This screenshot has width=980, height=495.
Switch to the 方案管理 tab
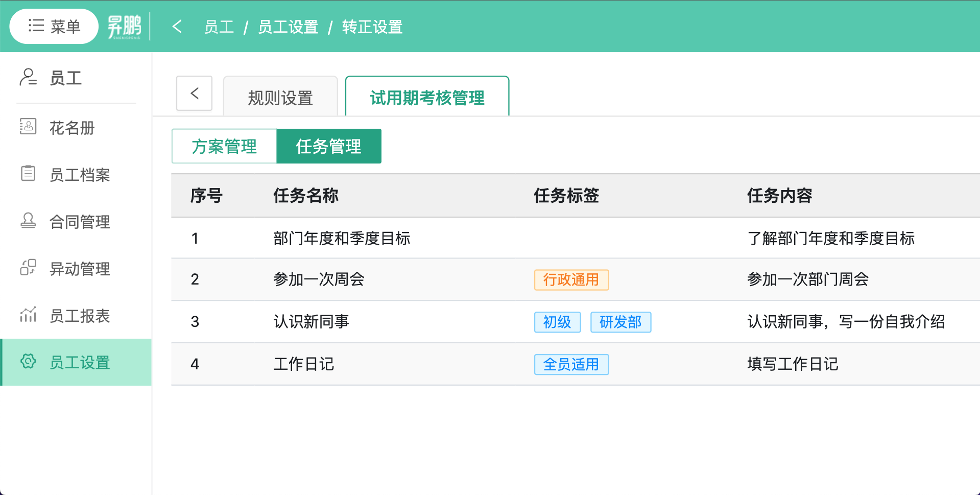(224, 146)
